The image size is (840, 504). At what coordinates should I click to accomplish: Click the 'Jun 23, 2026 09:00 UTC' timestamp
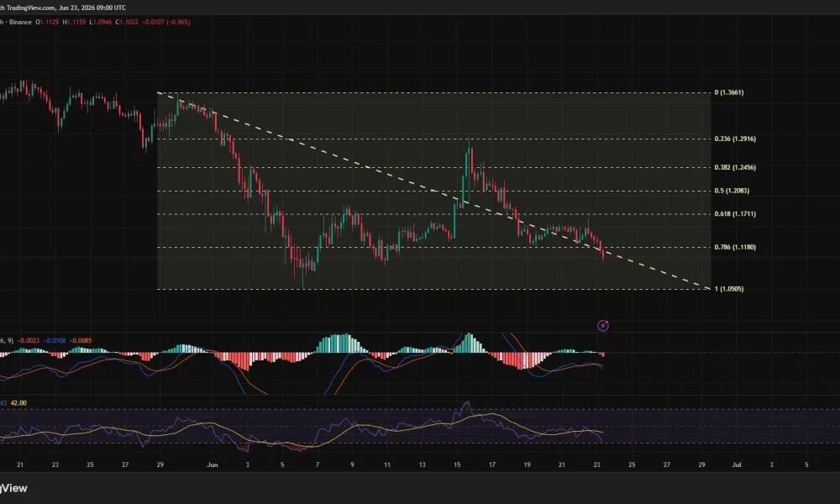[92, 8]
